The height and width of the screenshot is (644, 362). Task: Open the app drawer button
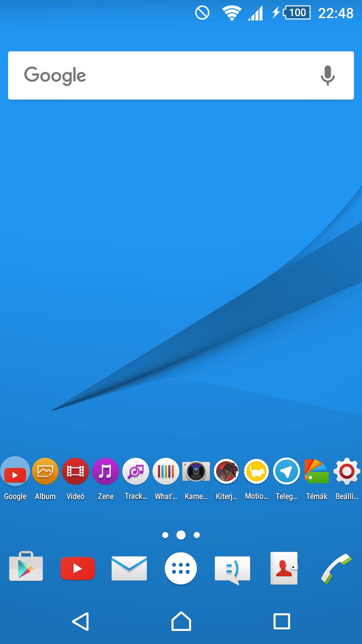181,568
